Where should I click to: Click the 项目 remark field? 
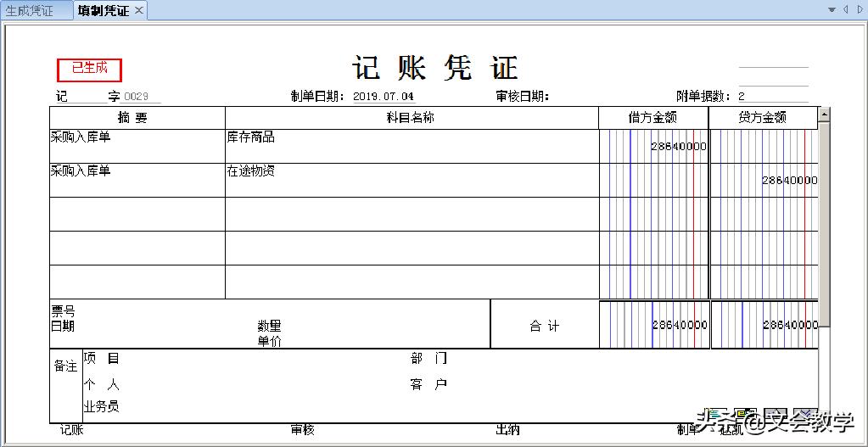pos(101,359)
